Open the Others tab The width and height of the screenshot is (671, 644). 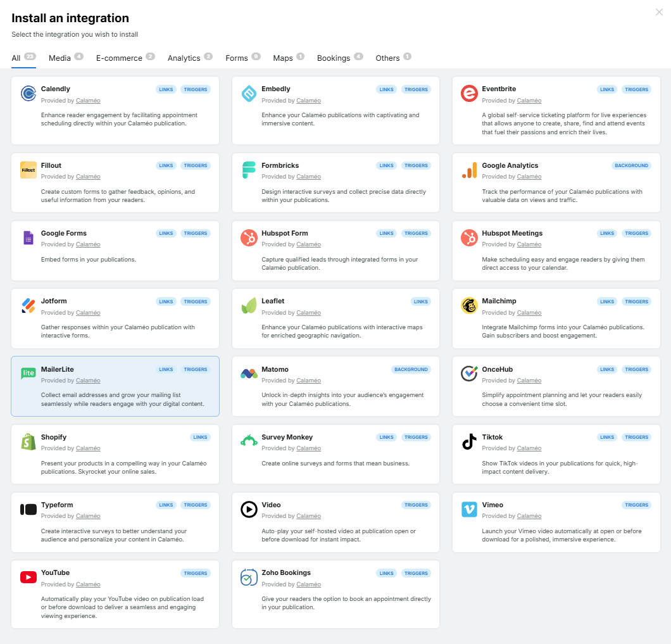pyautogui.click(x=393, y=58)
